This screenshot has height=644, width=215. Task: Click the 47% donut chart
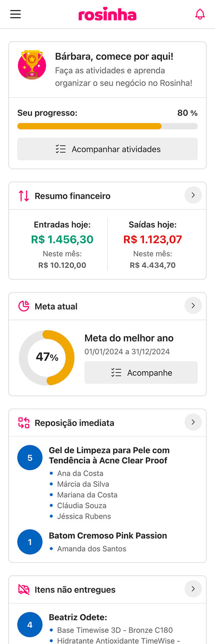pos(46,358)
